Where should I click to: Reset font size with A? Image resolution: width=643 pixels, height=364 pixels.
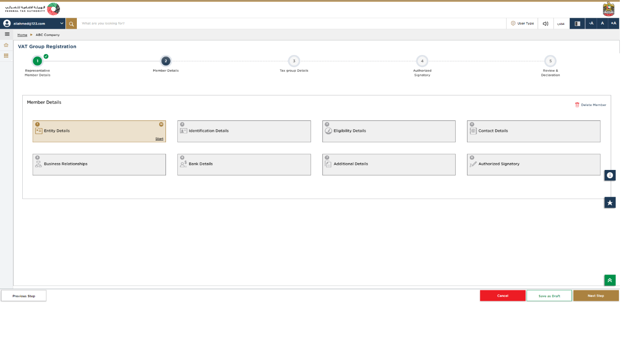click(602, 24)
